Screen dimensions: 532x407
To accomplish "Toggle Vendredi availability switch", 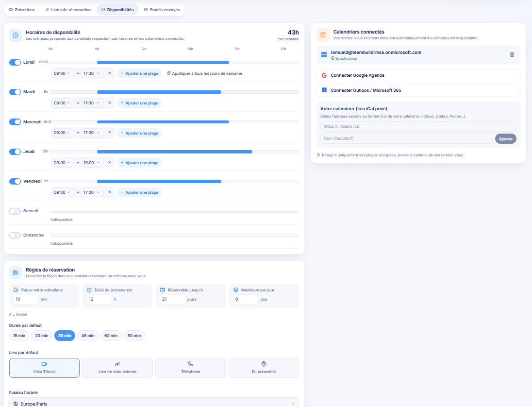I will 15,181.
